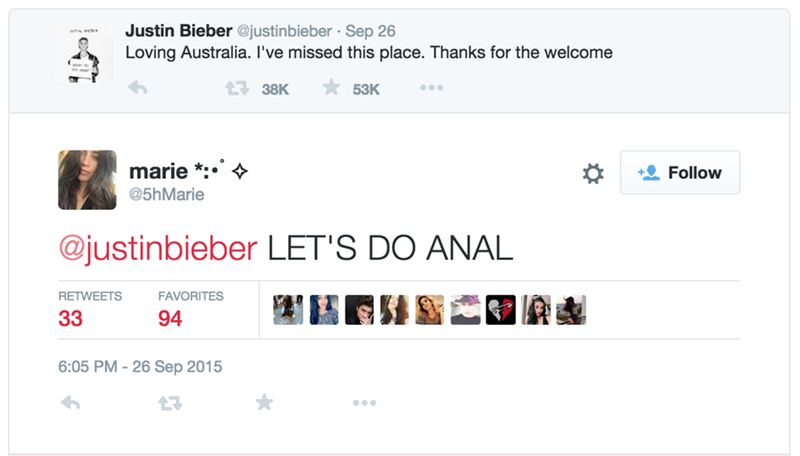Click the first favoriter avatar thumbnail
Image resolution: width=800 pixels, height=456 pixels.
point(288,310)
